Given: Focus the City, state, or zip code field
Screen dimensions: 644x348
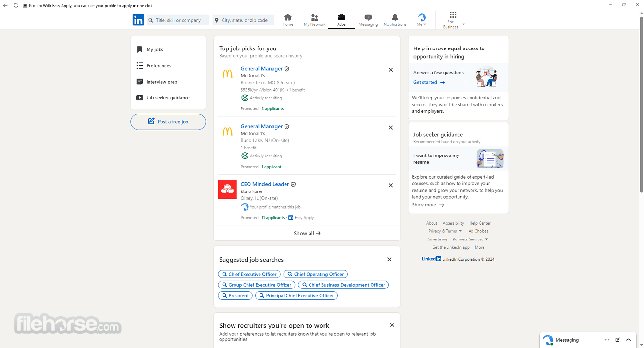Looking at the screenshot, I should coord(244,20).
